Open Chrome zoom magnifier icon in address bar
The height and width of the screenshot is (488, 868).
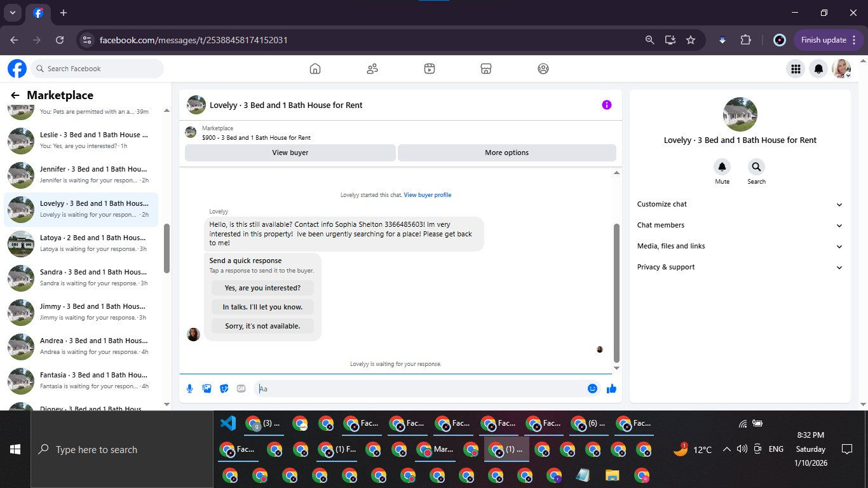649,40
